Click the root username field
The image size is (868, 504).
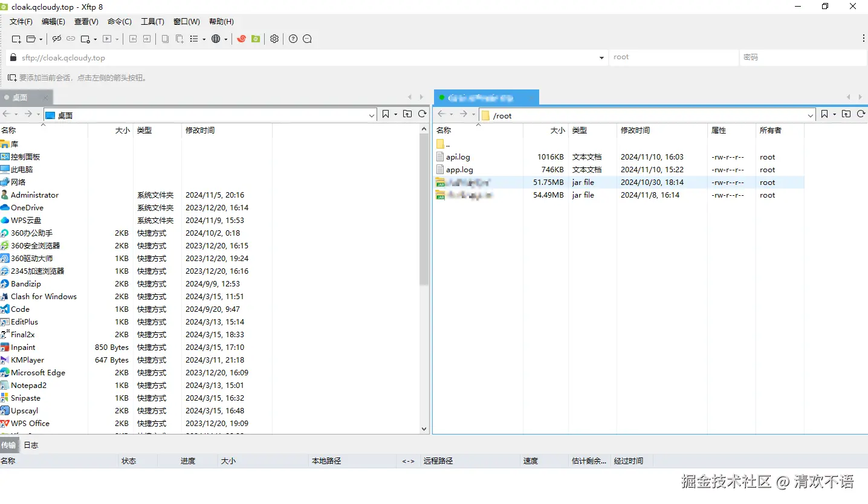coord(673,57)
